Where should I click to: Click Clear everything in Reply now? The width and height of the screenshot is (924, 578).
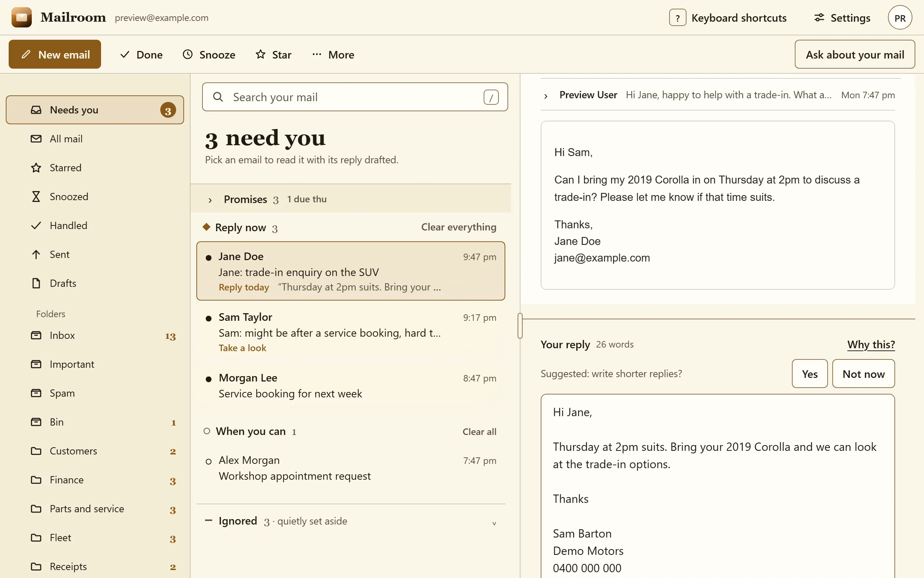tap(458, 227)
